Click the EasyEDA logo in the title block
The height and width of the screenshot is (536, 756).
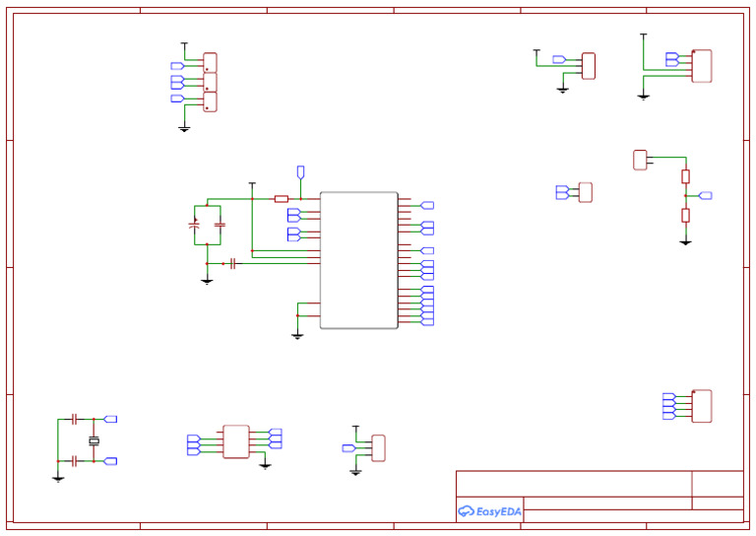(489, 511)
